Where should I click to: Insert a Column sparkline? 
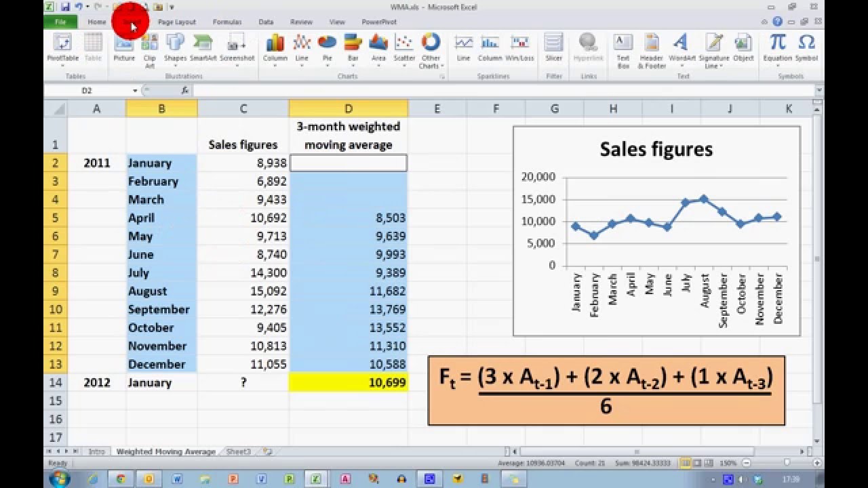[490, 48]
